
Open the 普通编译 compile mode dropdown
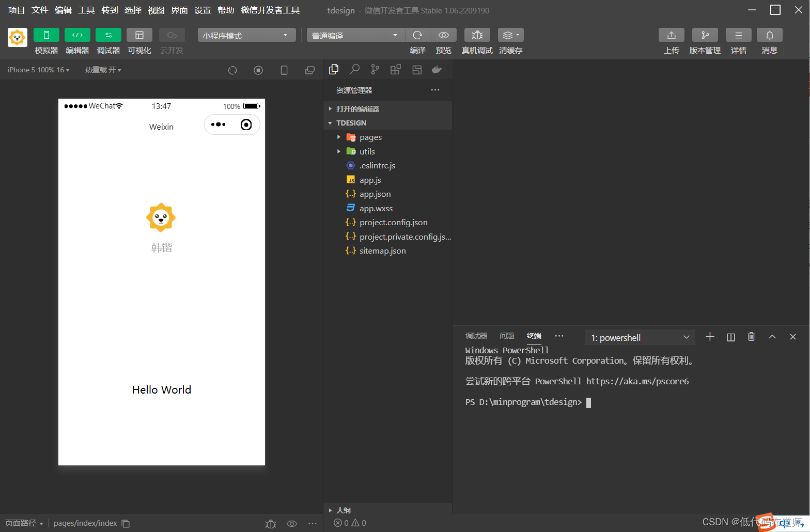[356, 35]
